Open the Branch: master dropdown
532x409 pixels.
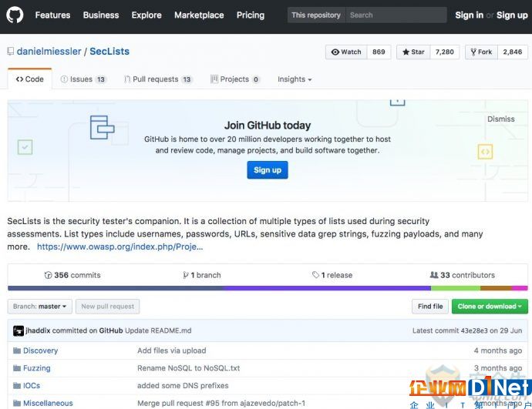click(39, 307)
